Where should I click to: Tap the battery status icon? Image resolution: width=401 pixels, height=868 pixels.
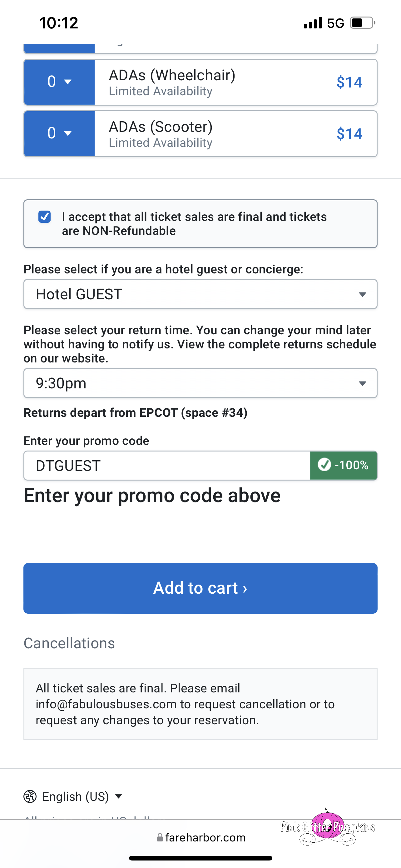click(362, 23)
